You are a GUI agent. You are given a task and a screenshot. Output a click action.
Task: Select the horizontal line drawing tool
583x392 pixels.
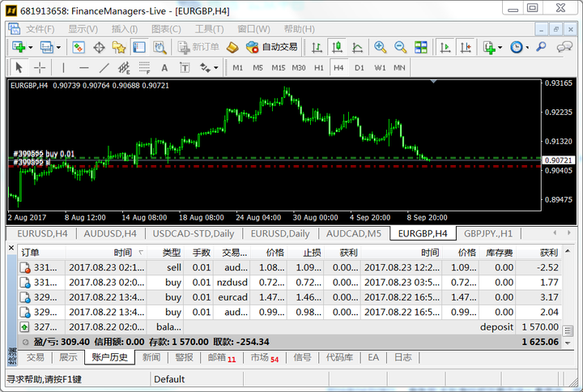pos(84,68)
